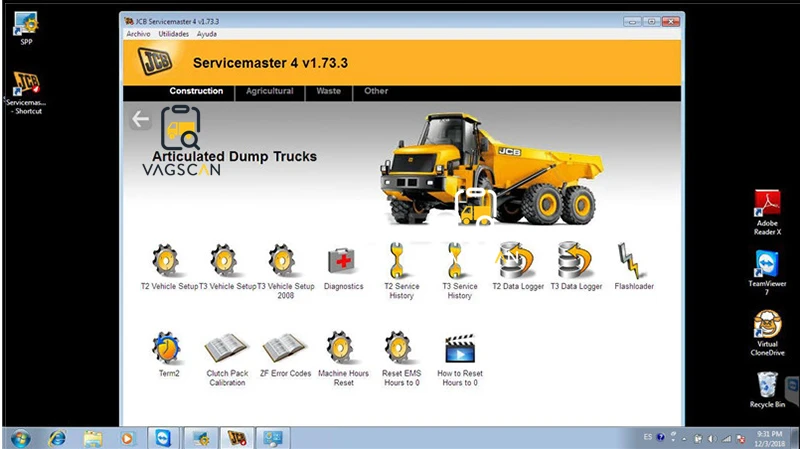Launch Term2 utility

pyautogui.click(x=166, y=348)
